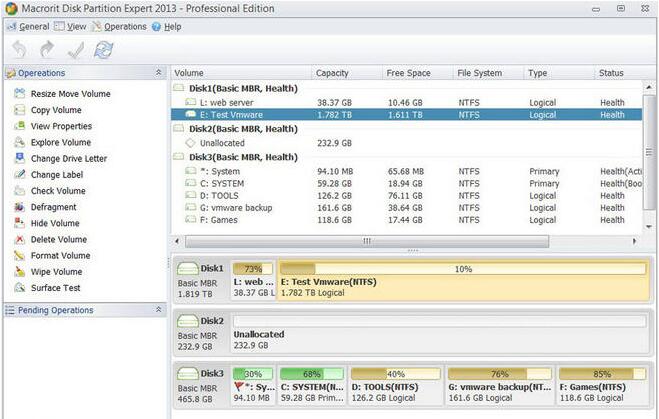
Task: Click the Check Volume icon
Action: click(x=19, y=190)
